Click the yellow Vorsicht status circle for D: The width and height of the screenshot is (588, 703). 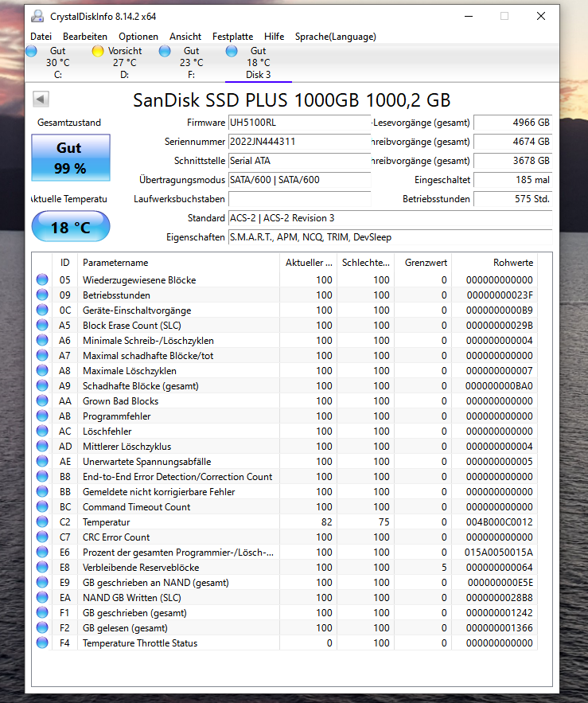coord(98,51)
